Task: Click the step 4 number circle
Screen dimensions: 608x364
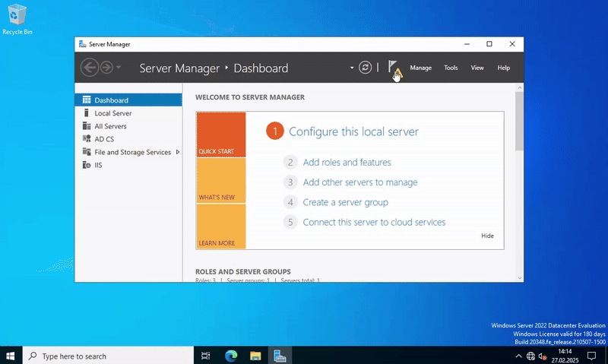Action: tap(290, 202)
